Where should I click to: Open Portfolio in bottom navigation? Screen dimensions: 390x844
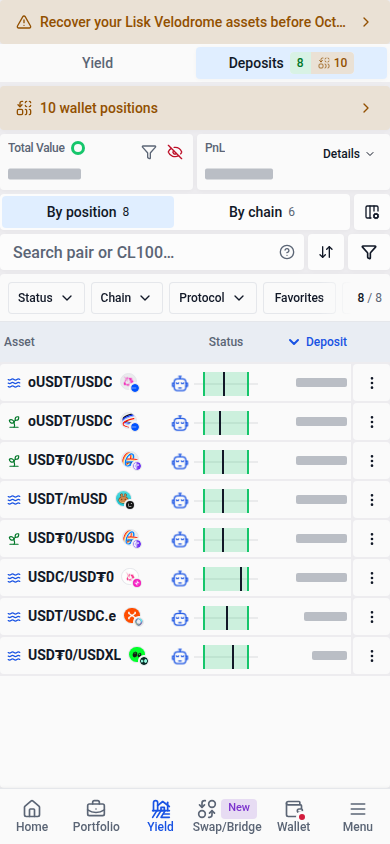(96, 816)
